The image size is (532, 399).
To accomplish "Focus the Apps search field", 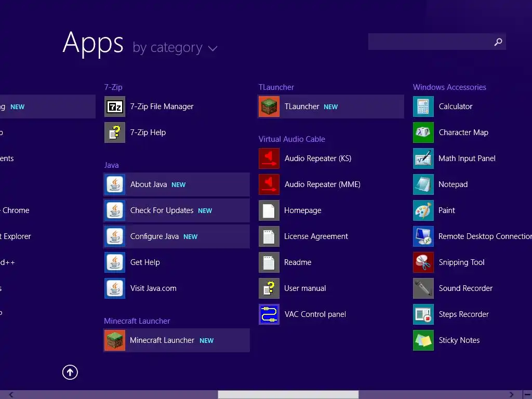I will pyautogui.click(x=437, y=42).
